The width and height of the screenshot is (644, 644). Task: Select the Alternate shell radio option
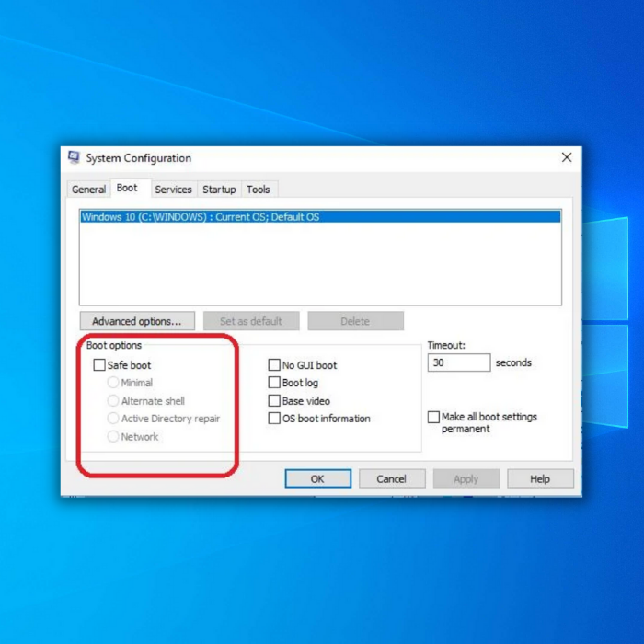[x=113, y=400]
